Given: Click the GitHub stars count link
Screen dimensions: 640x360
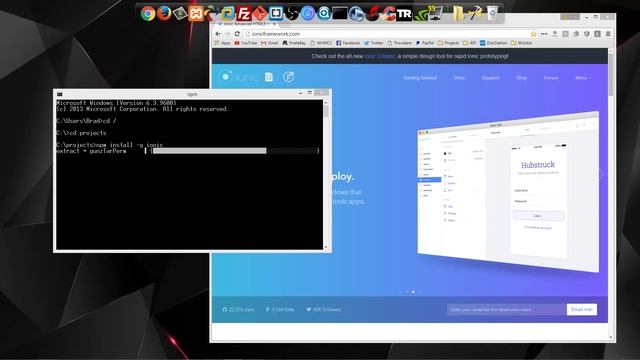Looking at the screenshot, I should coord(238,309).
